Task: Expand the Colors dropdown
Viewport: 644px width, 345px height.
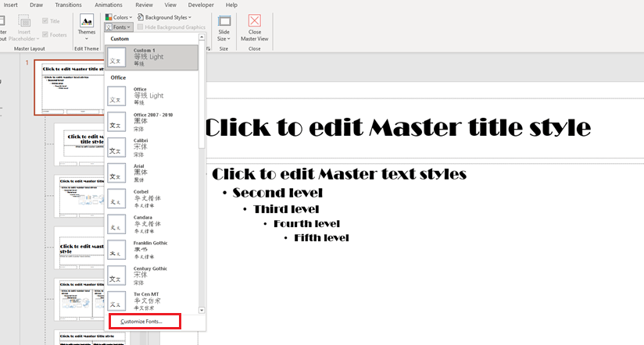Action: point(119,17)
